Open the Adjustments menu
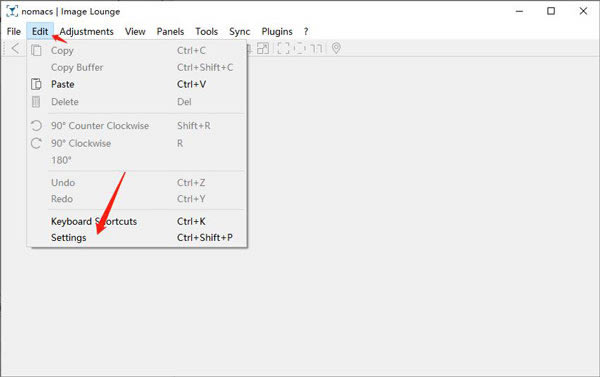This screenshot has width=600, height=377. click(x=86, y=31)
